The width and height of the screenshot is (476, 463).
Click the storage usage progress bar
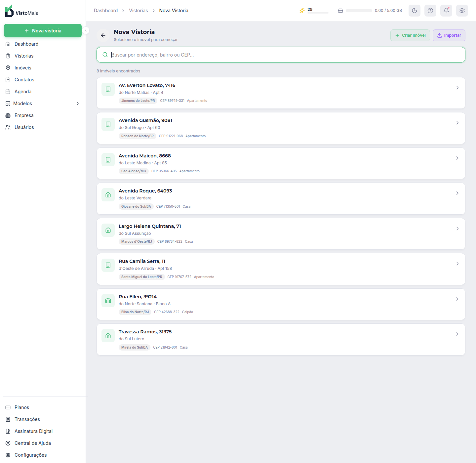359,11
